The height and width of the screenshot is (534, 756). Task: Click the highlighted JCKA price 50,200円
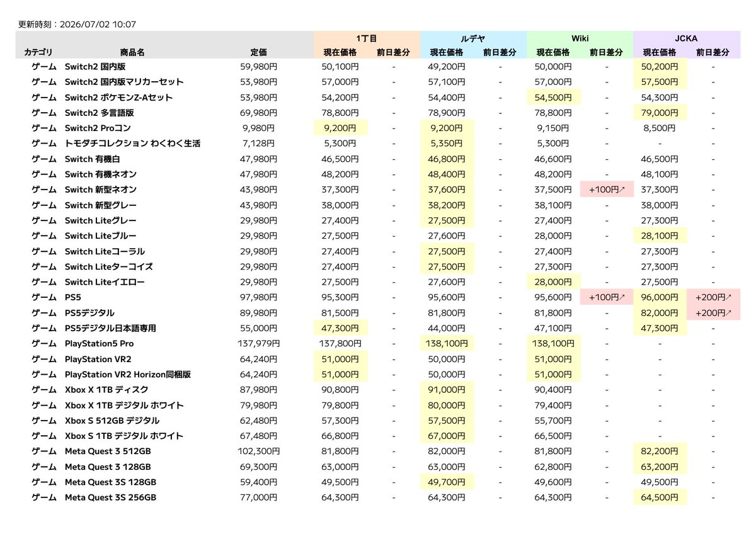coord(660,66)
